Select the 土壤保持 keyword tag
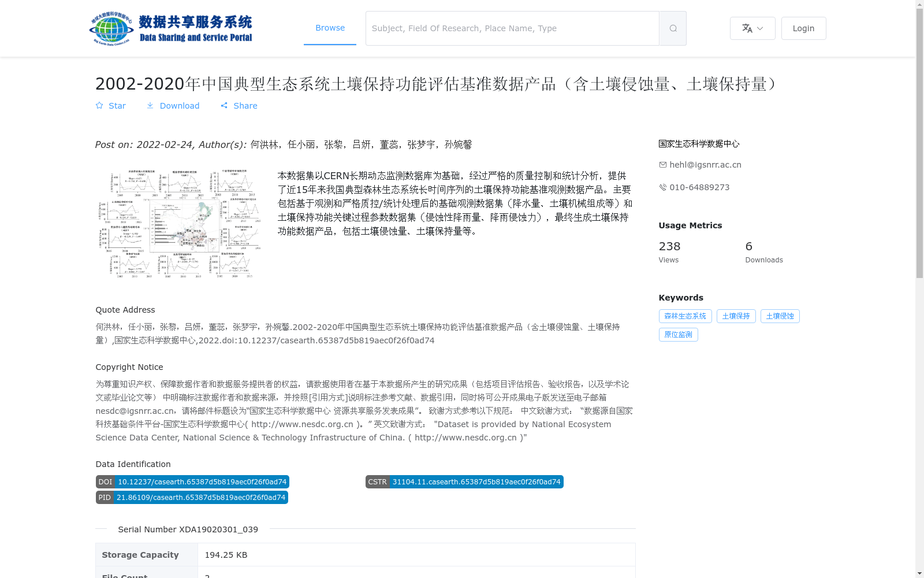924x578 pixels. tap(736, 316)
